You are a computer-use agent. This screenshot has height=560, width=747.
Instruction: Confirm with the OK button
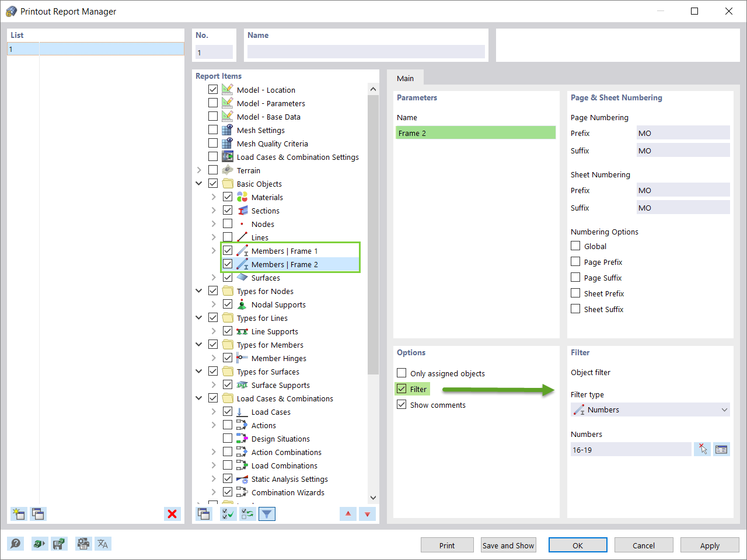pos(578,545)
